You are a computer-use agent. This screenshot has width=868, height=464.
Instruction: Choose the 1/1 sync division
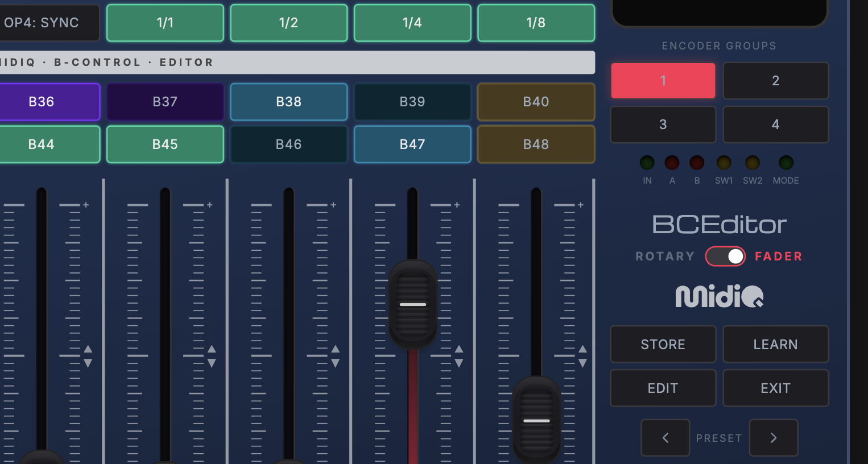[x=165, y=23]
